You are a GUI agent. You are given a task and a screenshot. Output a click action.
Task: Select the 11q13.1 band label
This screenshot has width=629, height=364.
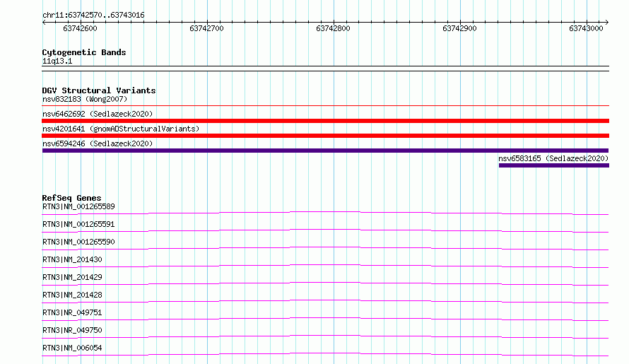tap(57, 61)
